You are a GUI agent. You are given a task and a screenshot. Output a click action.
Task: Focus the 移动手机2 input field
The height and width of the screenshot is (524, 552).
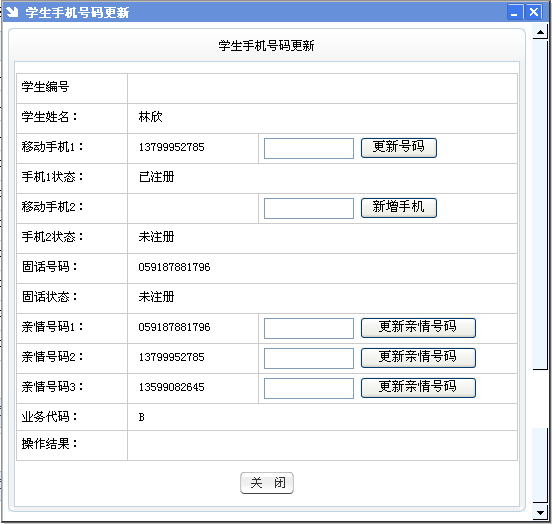click(309, 208)
